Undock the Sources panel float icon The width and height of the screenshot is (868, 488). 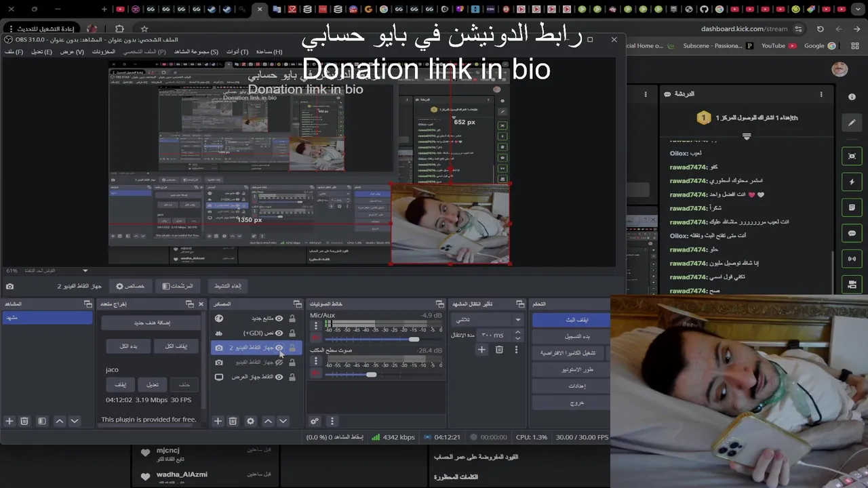point(297,304)
